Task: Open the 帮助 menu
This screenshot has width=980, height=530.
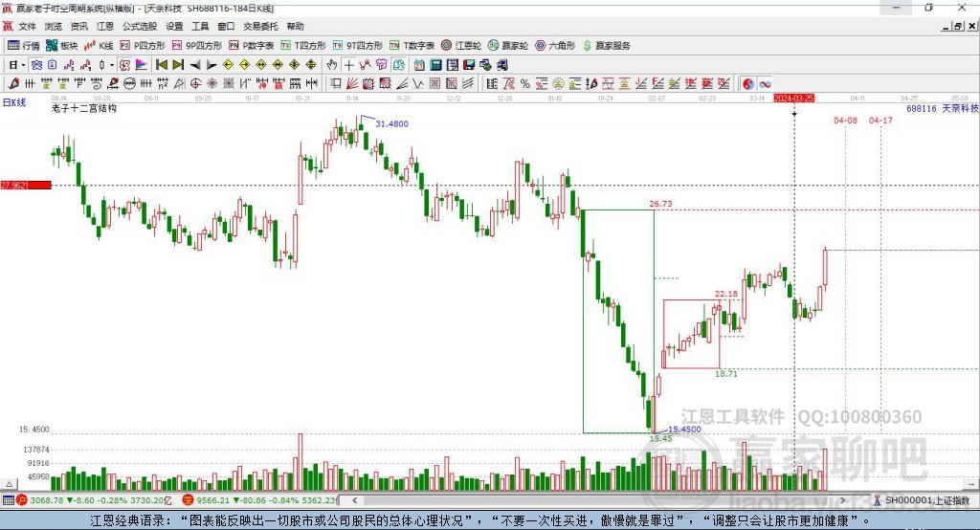Action: (295, 26)
